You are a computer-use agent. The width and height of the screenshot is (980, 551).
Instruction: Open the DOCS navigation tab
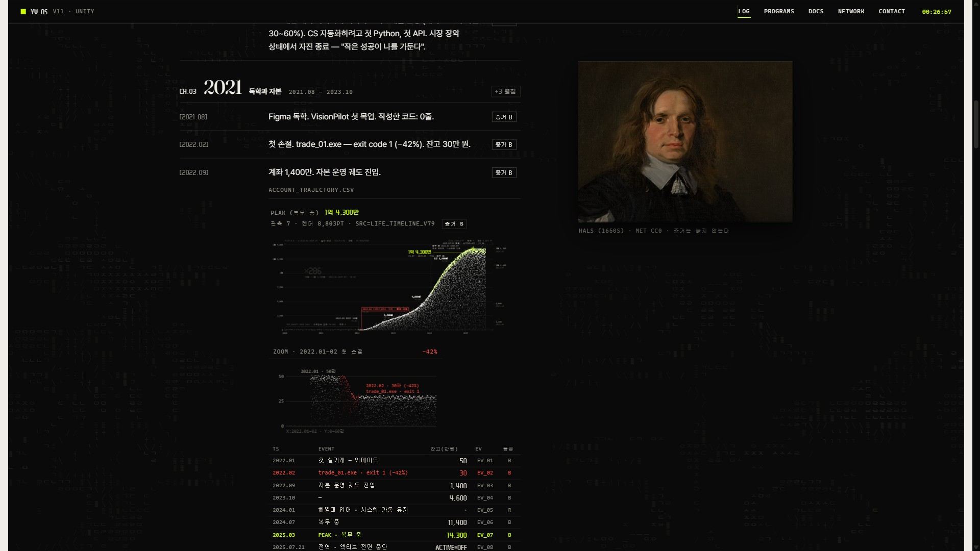coord(816,11)
